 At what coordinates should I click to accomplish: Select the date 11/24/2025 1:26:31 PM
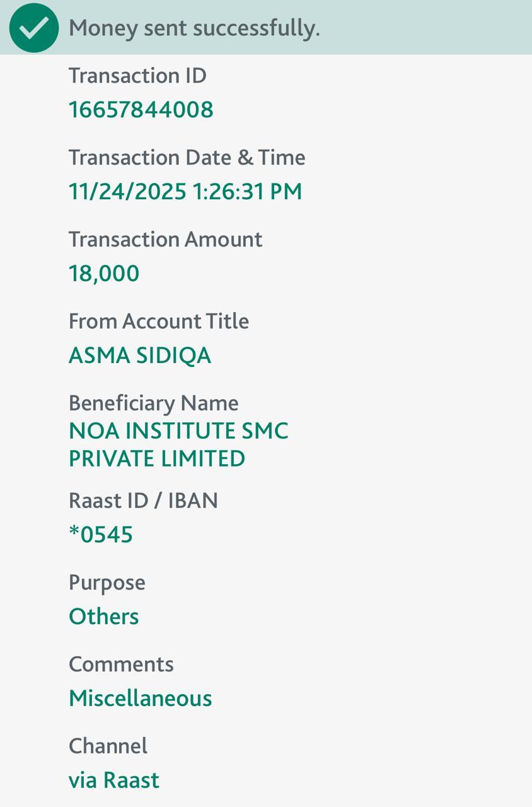coord(185,192)
